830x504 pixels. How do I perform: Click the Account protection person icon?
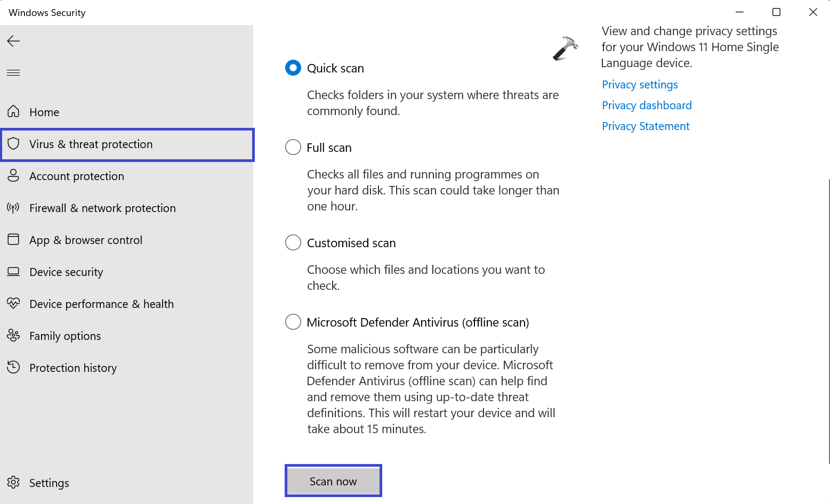(x=13, y=175)
